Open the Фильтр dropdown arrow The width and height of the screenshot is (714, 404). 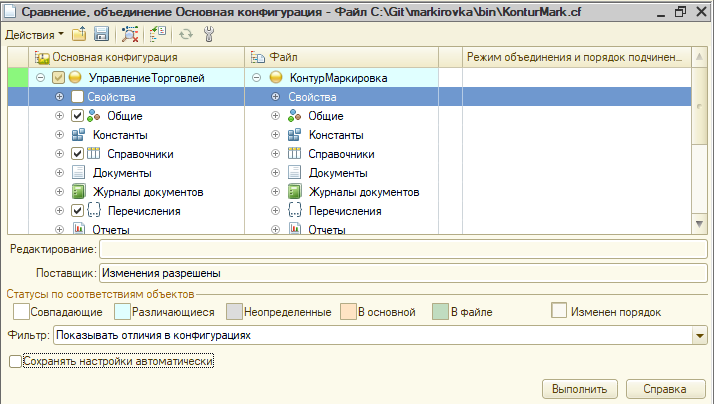tap(699, 336)
